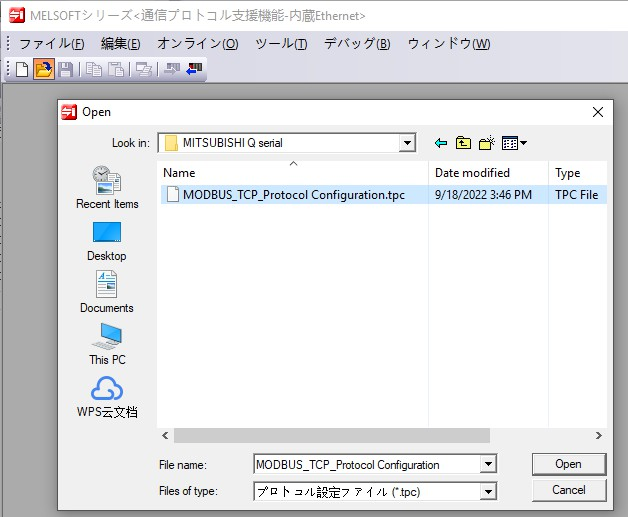Click the scroll left arrow
This screenshot has height=517, width=628.
tap(165, 435)
